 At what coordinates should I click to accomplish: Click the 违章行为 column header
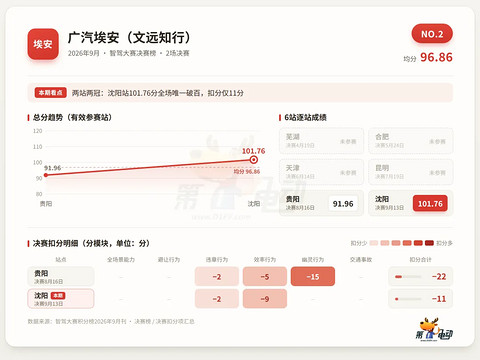pos(217,259)
